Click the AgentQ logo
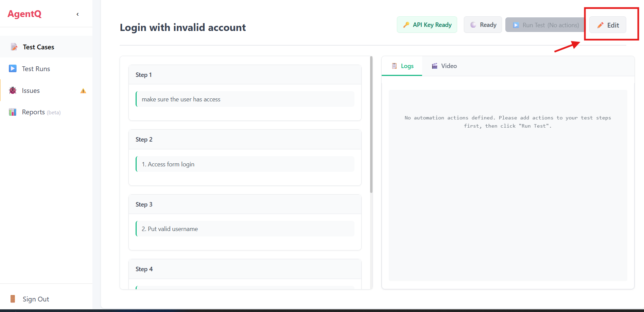The width and height of the screenshot is (644, 312). (x=24, y=14)
